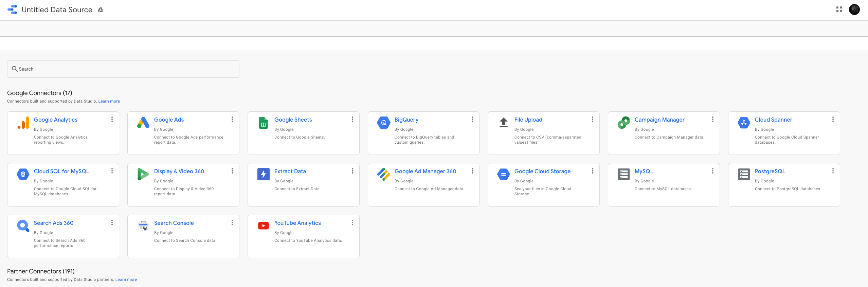Click the MySQL database icon
Screen dimensions: 868x287
tap(624, 175)
